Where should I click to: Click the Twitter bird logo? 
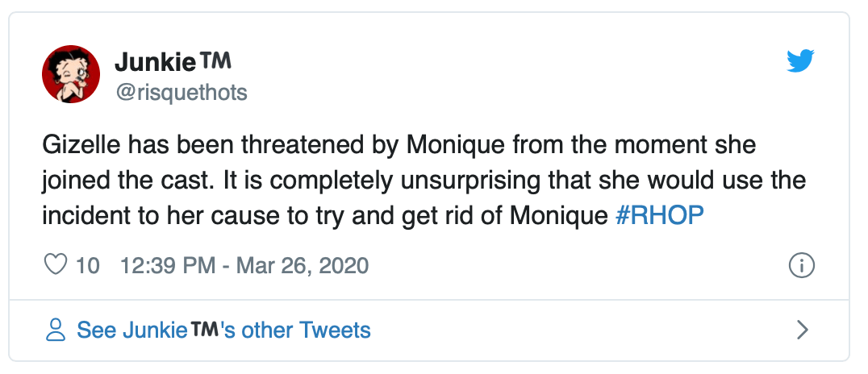(801, 60)
